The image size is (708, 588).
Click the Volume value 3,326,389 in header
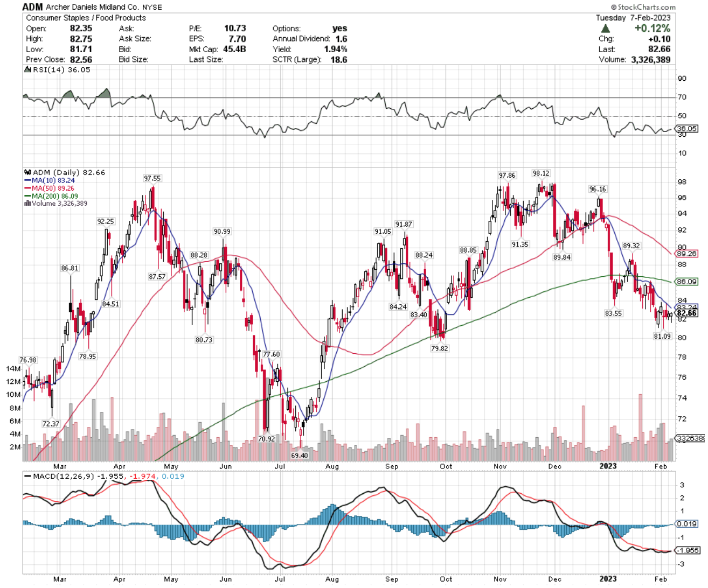651,59
